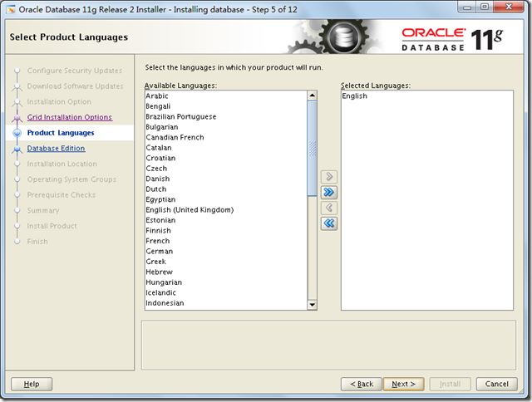The width and height of the screenshot is (532, 402).
Task: Select Canadian French in the list
Action: (226, 137)
